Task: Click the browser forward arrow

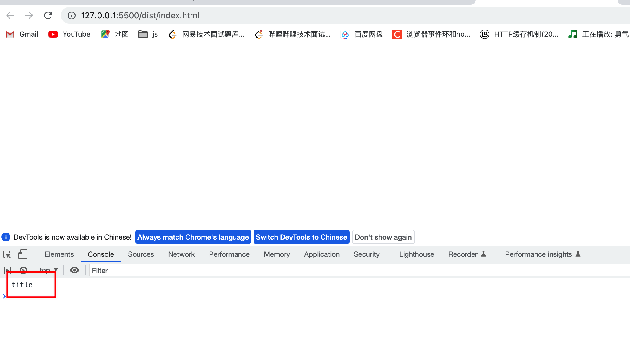Action: [x=29, y=15]
